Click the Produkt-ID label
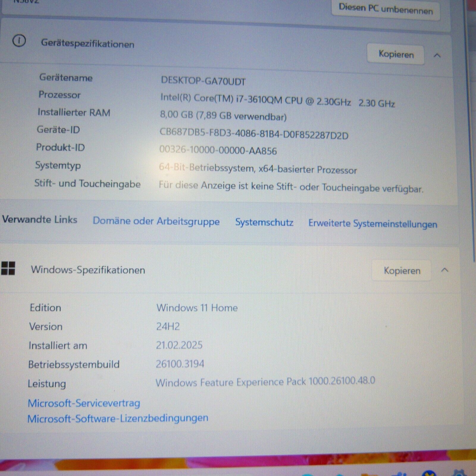This screenshot has height=476, width=476. tap(60, 147)
